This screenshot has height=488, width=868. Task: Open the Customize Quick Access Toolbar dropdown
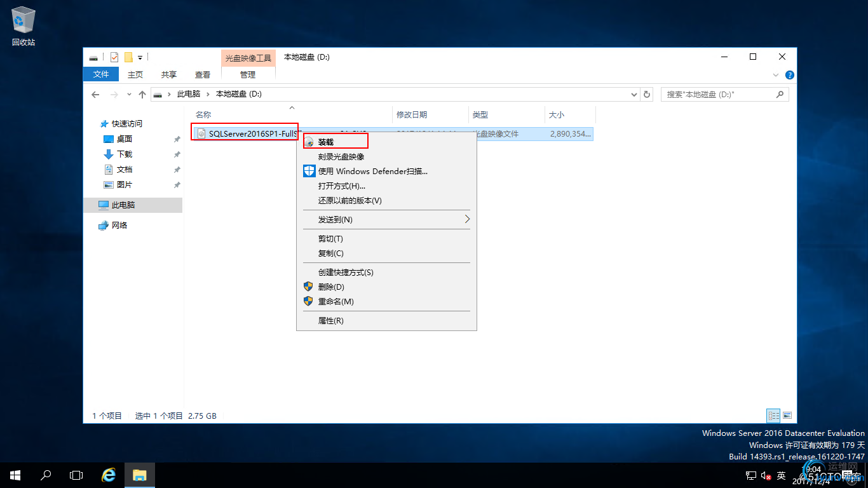(x=140, y=58)
